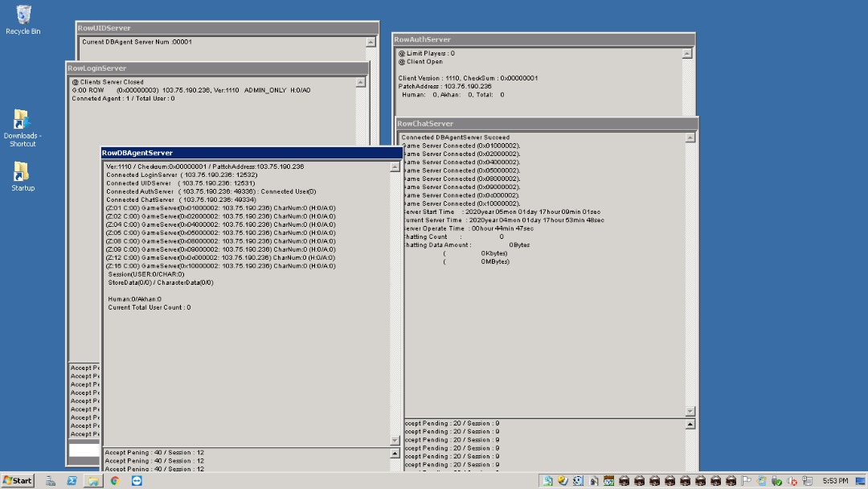Click 'Connected ChatServer' line in RowDBAgentServer
868x489 pixels.
point(181,200)
